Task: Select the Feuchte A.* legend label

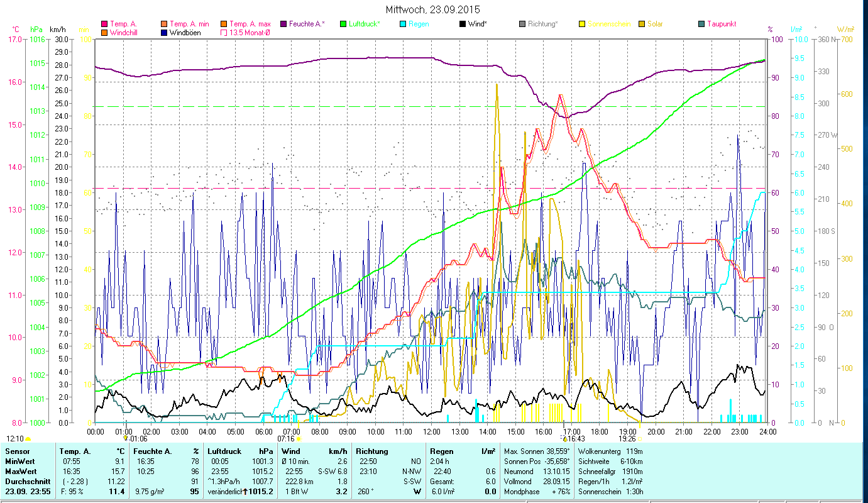Action: [307, 24]
